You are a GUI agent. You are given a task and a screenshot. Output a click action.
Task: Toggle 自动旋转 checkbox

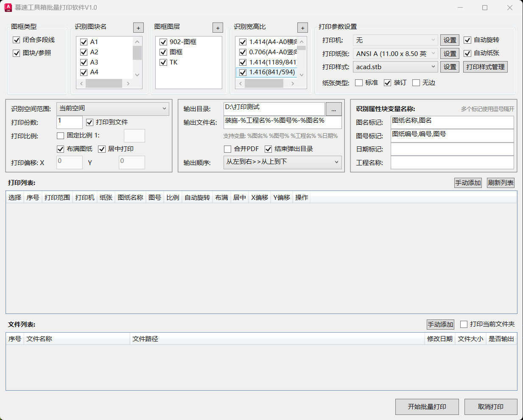pos(467,40)
